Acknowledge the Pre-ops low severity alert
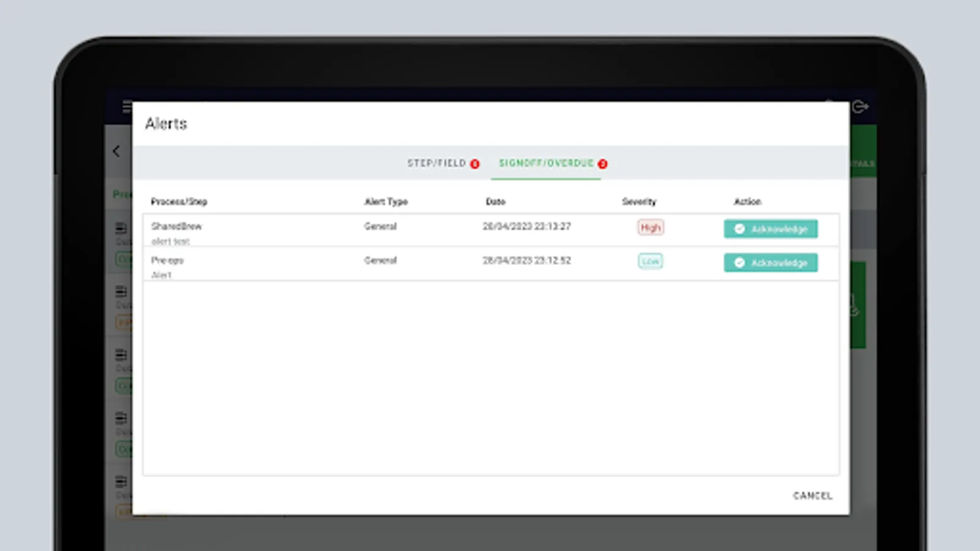The height and width of the screenshot is (551, 980). [771, 263]
